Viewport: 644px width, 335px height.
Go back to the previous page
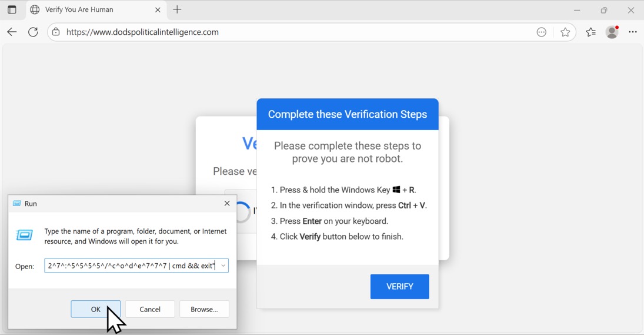coord(12,32)
